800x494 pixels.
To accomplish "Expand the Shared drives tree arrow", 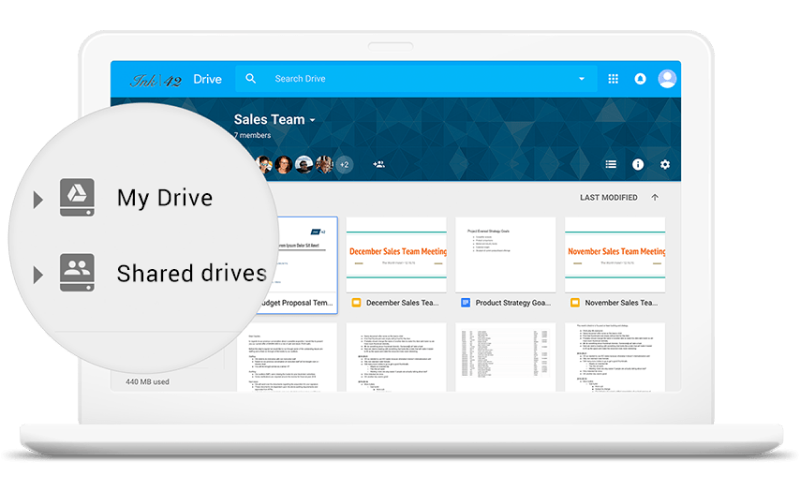I will pos(38,275).
